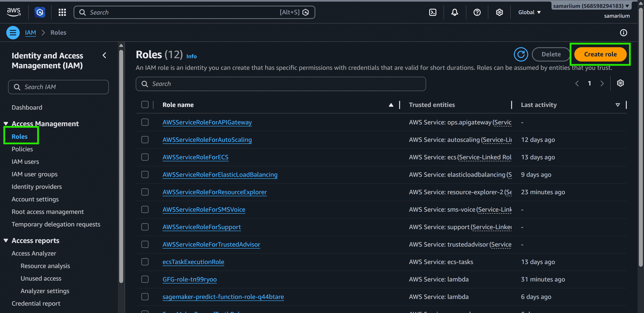
Task: Open Credential report in sidebar
Action: pos(36,303)
